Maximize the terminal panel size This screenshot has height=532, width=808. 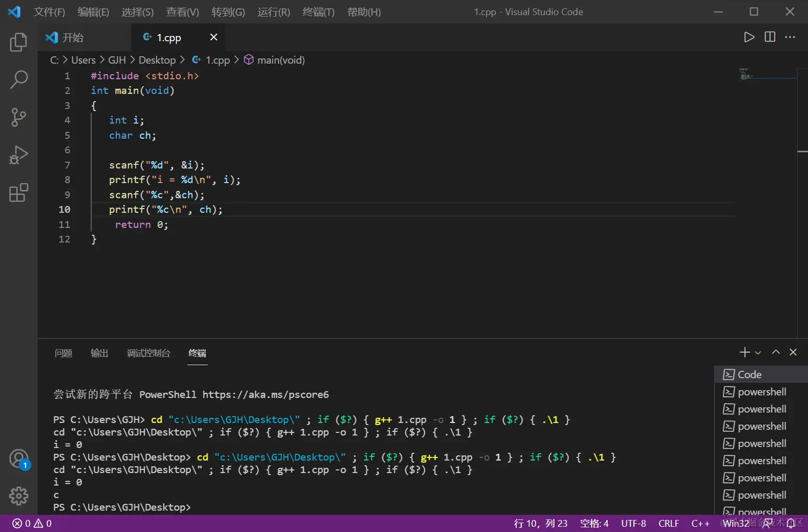click(776, 352)
